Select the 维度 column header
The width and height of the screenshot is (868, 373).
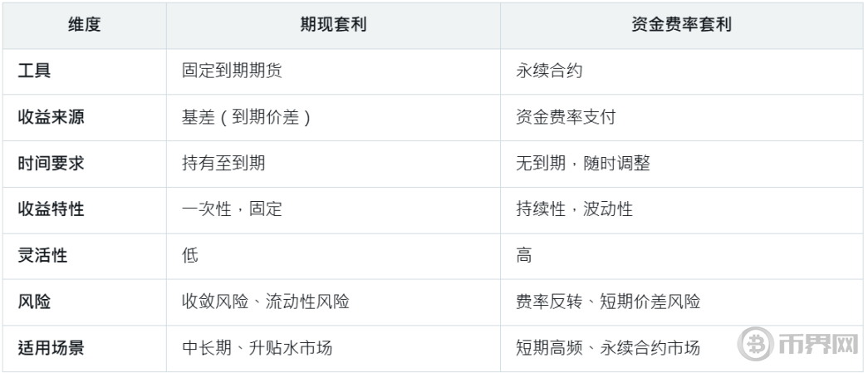pos(84,26)
